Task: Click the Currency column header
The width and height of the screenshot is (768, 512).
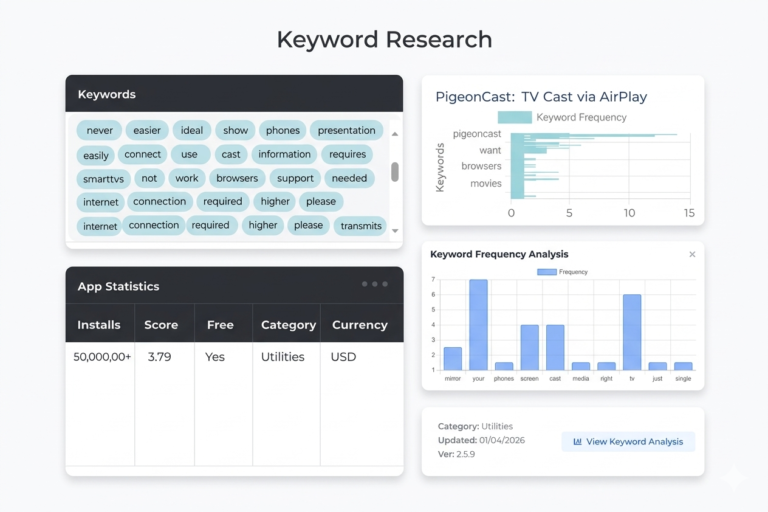Action: (x=359, y=325)
